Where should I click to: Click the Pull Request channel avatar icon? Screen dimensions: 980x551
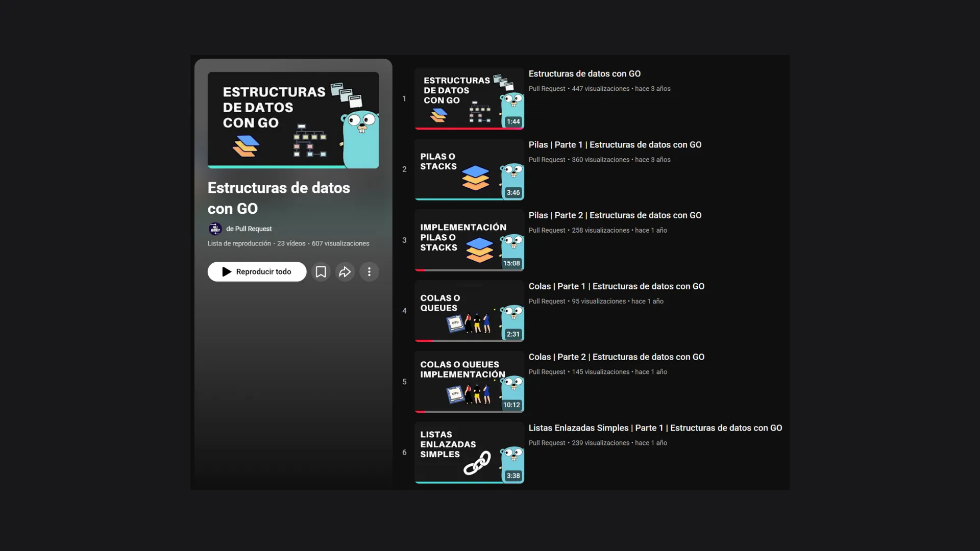[215, 229]
